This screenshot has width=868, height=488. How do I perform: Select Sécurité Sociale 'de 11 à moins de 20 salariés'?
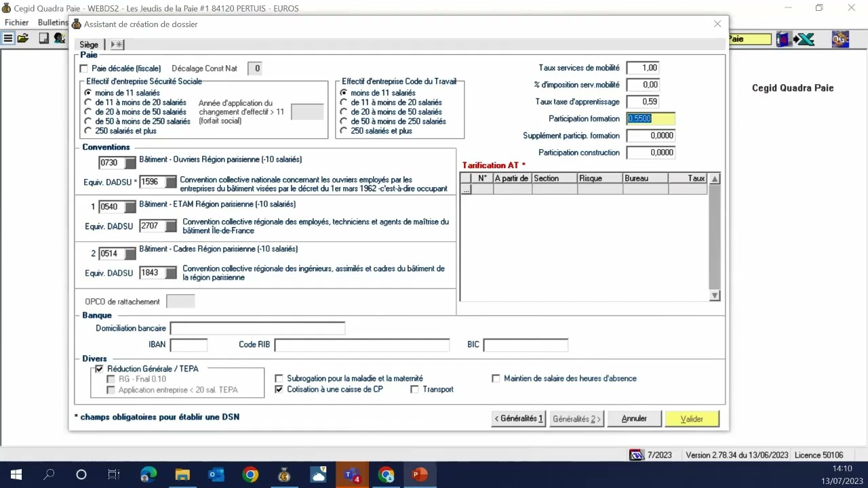tap(87, 102)
